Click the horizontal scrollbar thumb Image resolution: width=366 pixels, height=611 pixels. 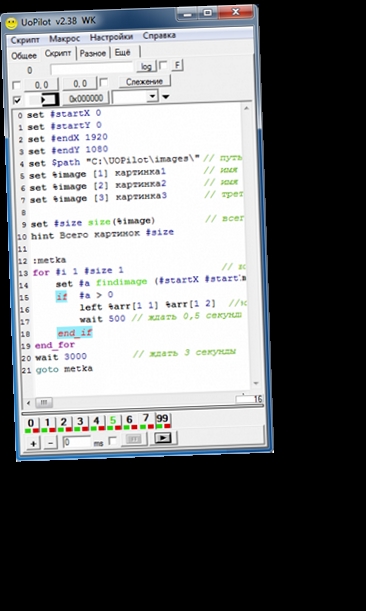(x=44, y=402)
